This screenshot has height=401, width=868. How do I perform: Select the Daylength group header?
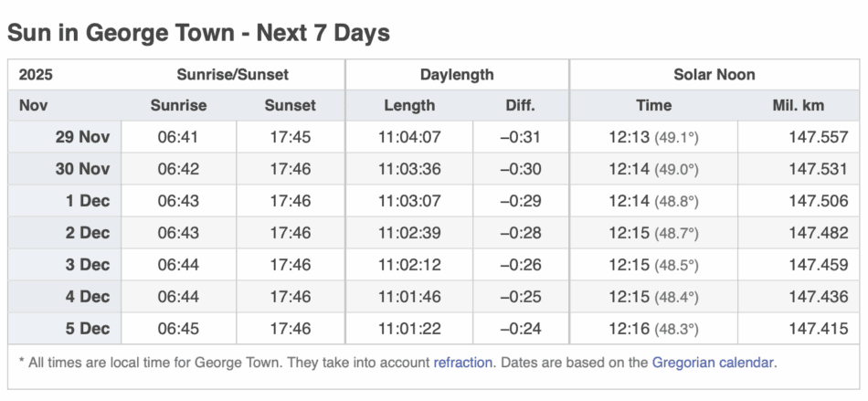[457, 75]
